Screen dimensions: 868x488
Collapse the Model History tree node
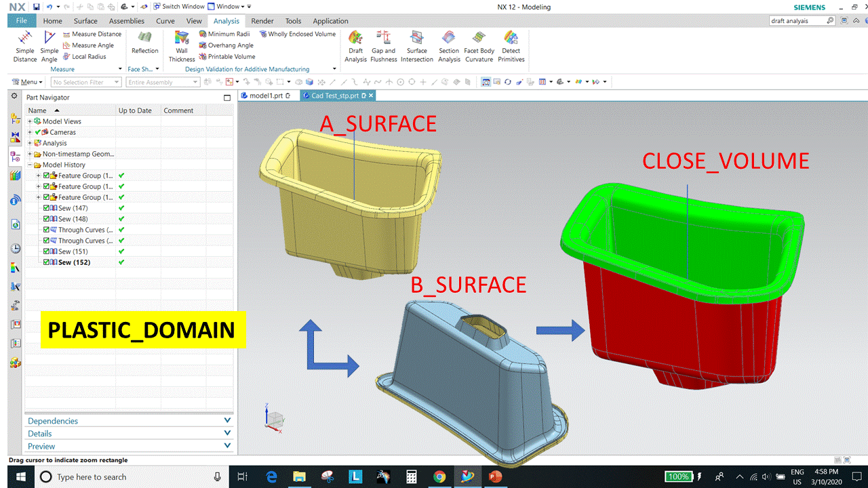[30, 165]
